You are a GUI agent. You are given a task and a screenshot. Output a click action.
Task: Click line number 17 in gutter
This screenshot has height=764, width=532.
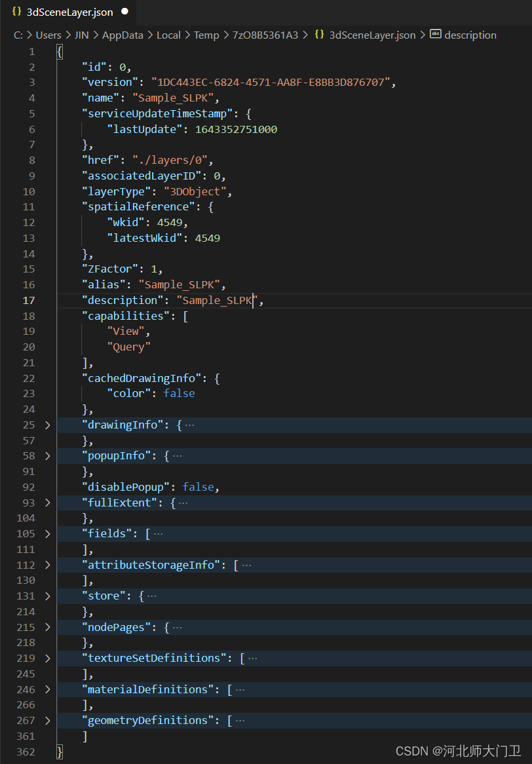pyautogui.click(x=29, y=301)
